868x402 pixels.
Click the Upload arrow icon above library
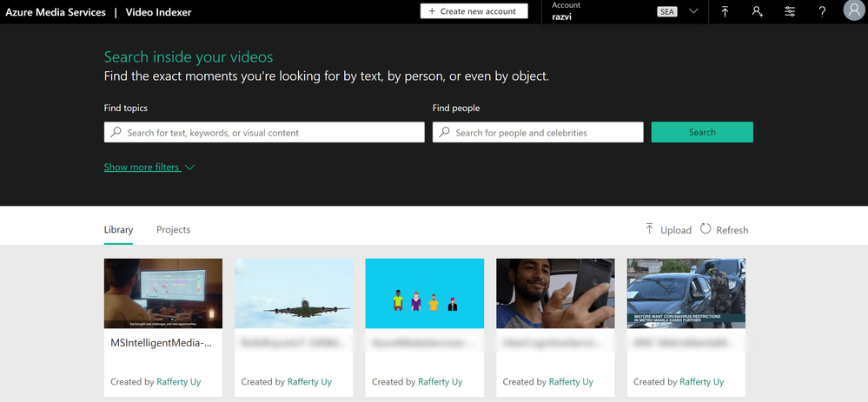pyautogui.click(x=650, y=229)
